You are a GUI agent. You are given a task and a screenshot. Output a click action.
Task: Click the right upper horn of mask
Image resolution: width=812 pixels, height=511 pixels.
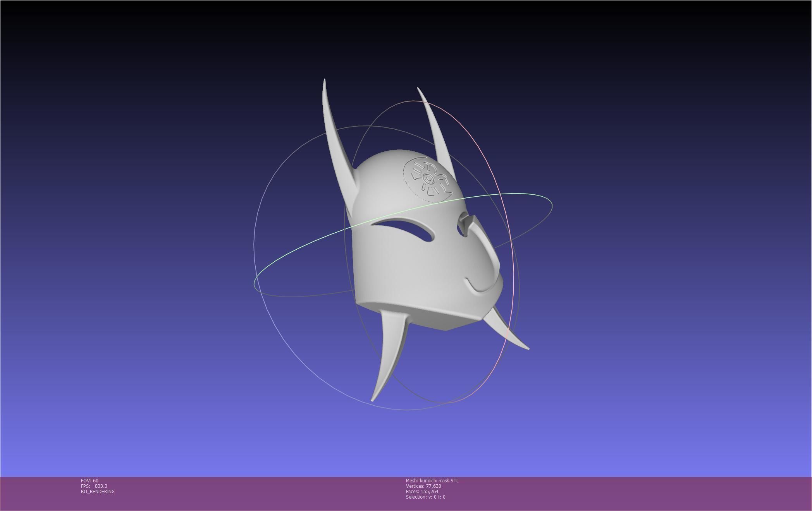tap(435, 129)
